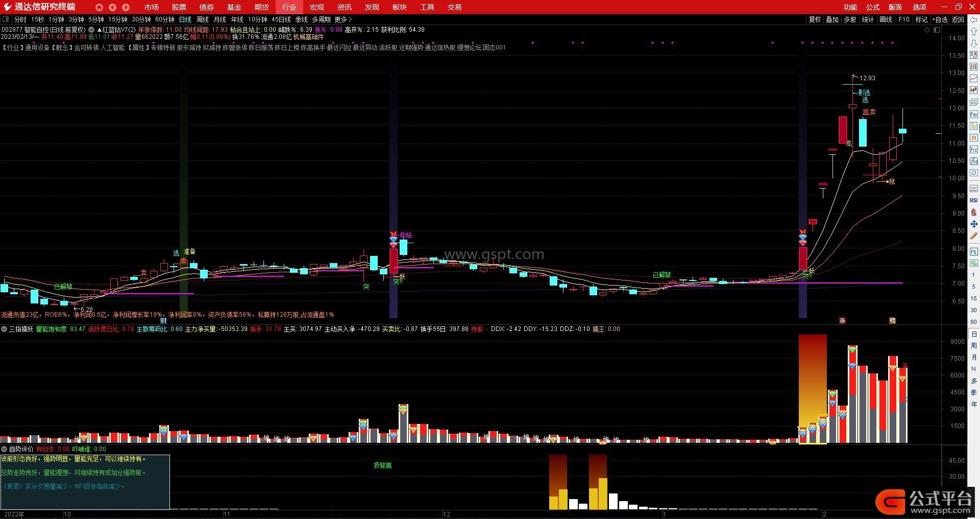Screen dimensions: 980x519
Task: Click the 统计 statistics button
Action: tap(868, 19)
